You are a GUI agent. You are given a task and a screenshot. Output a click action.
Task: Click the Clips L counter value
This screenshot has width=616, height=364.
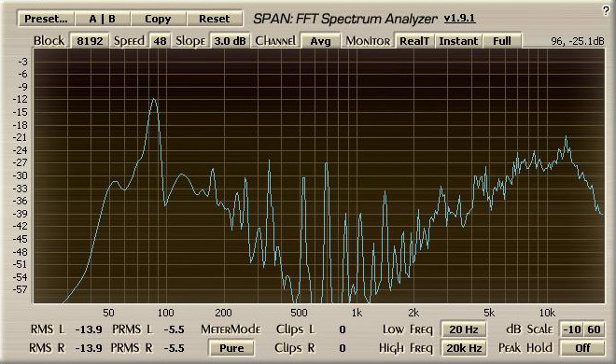(x=343, y=329)
